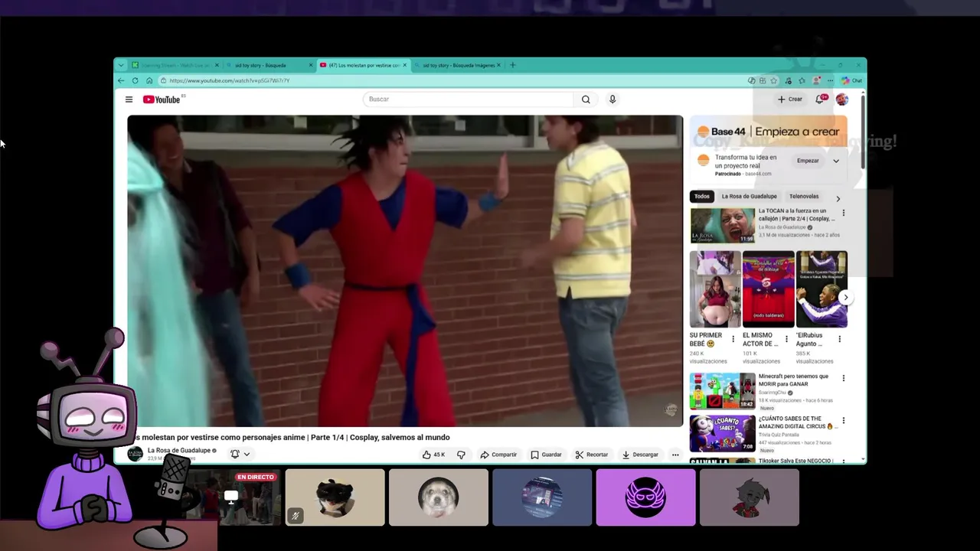Go to the YouTube home logo
The image size is (980, 551).
point(162,99)
